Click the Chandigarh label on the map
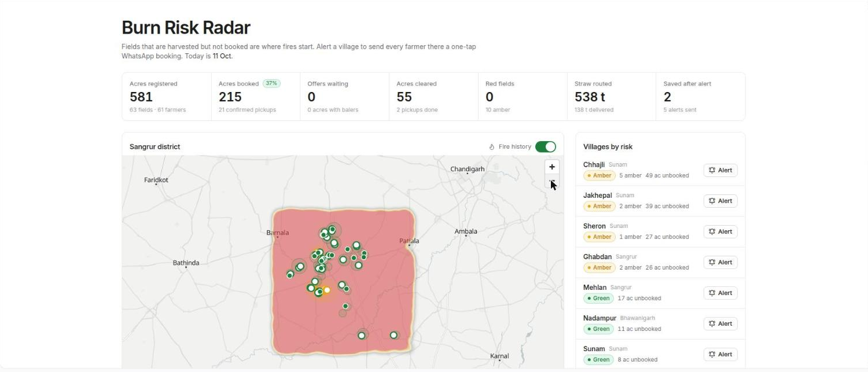 467,169
